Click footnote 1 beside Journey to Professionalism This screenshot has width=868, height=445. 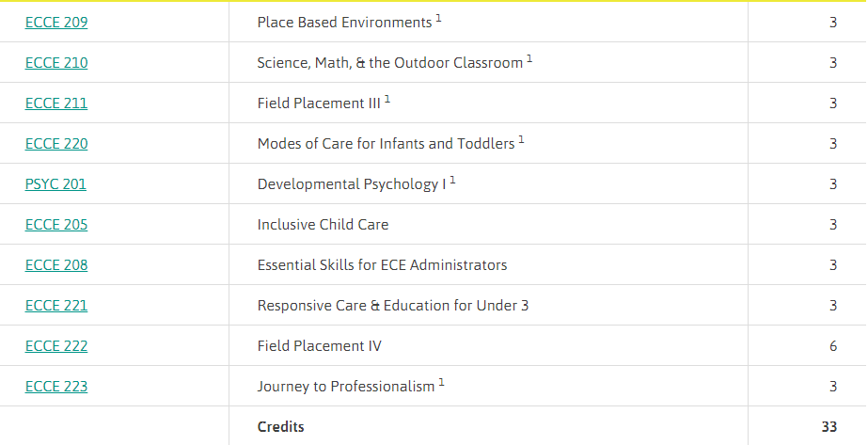(442, 382)
